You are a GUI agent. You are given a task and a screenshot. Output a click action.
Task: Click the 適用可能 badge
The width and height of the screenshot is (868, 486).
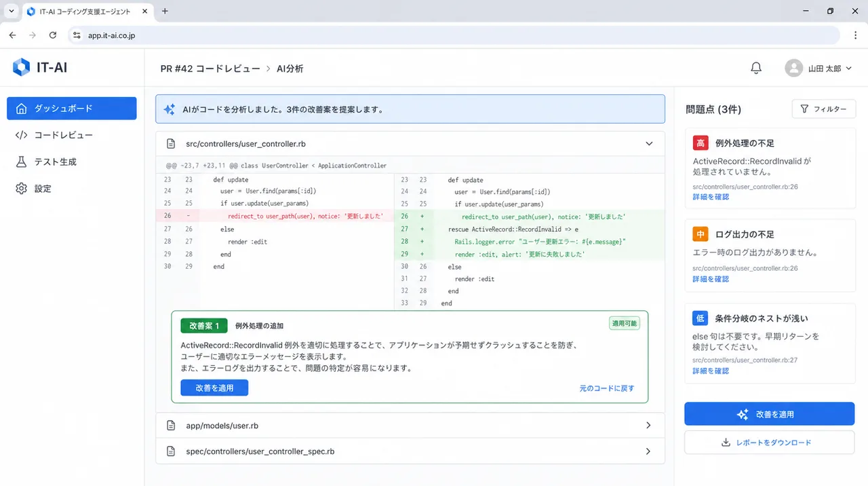(x=625, y=324)
